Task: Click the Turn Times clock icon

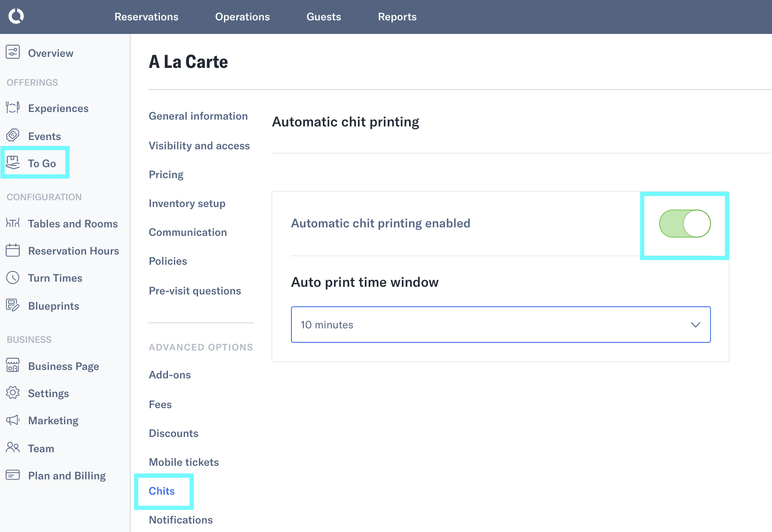Action: click(13, 278)
